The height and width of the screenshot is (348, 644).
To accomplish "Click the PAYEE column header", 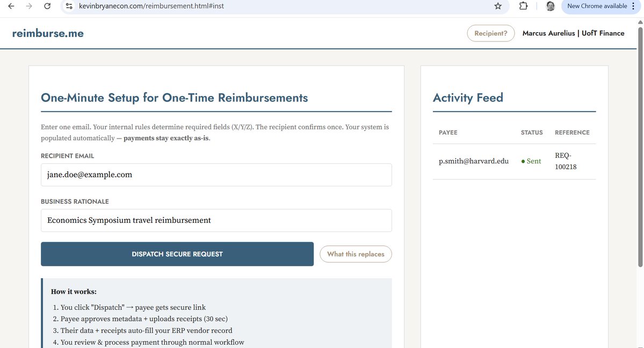I will click(x=447, y=132).
